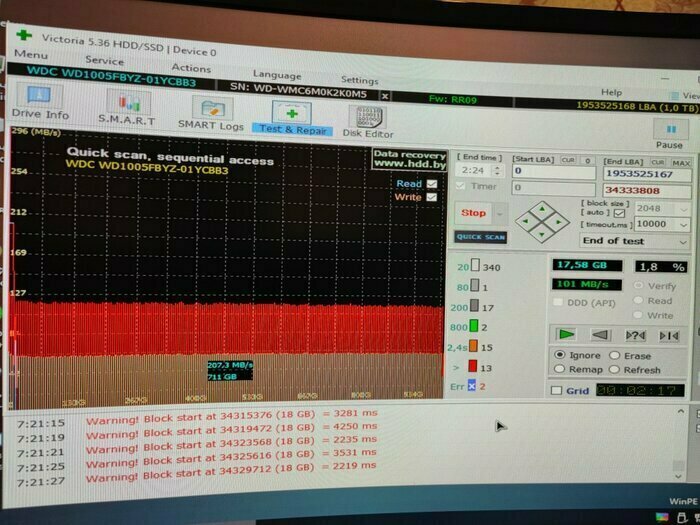Open the Disk Editor icon
Viewport: 700px width, 525px height.
tap(367, 117)
